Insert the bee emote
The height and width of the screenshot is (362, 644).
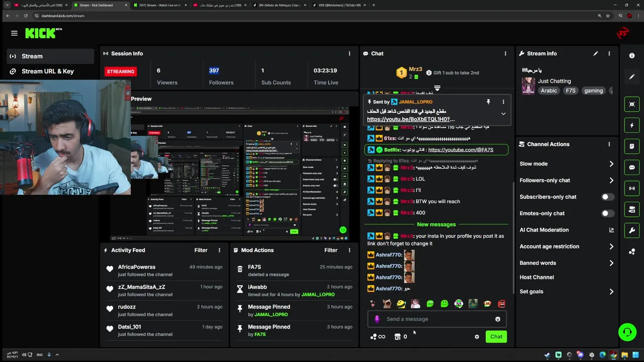401,304
